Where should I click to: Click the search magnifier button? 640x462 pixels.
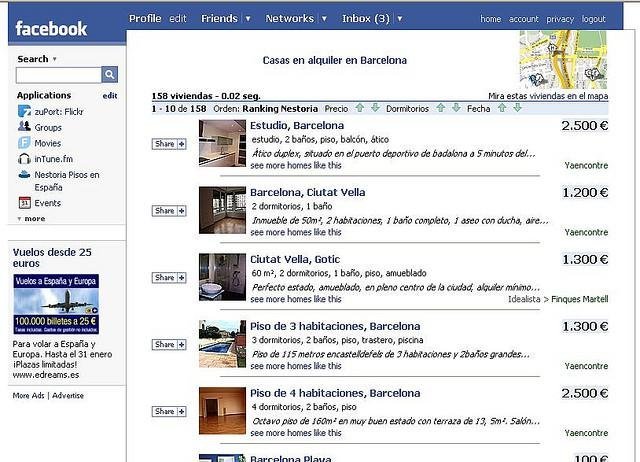(x=110, y=75)
